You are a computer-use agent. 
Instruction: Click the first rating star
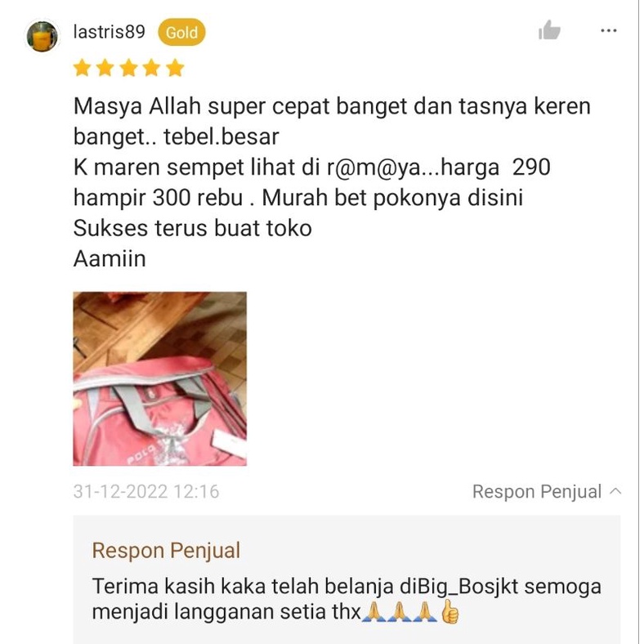83,68
